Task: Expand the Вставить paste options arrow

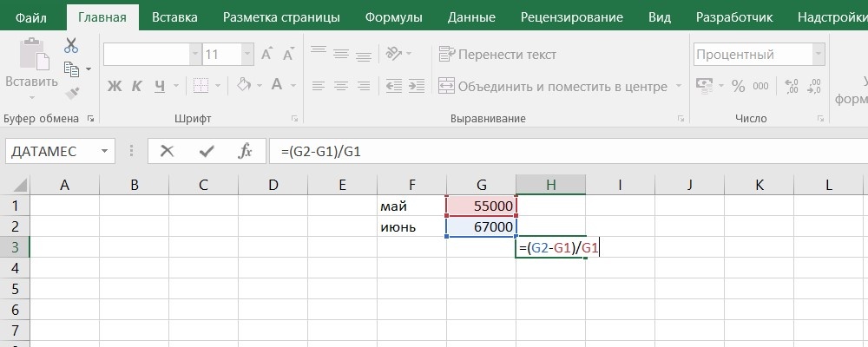Action: 31,98
